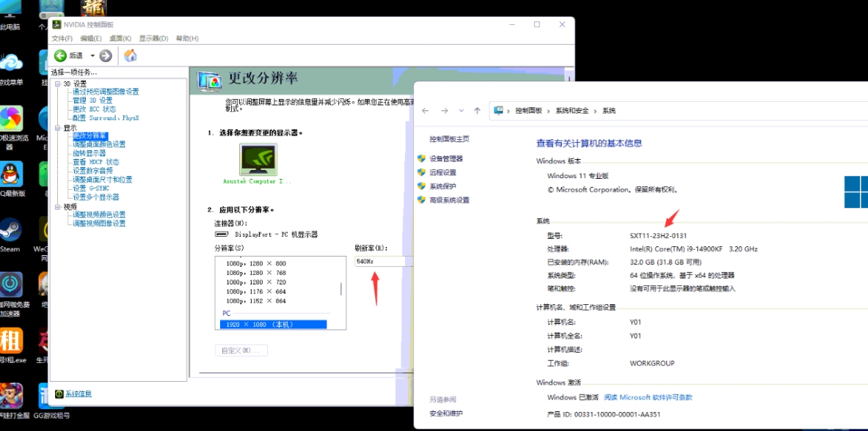Image resolution: width=868 pixels, height=431 pixels.
Task: Click the green Back arrow in NVIDIA panel
Action: pyautogui.click(x=60, y=55)
